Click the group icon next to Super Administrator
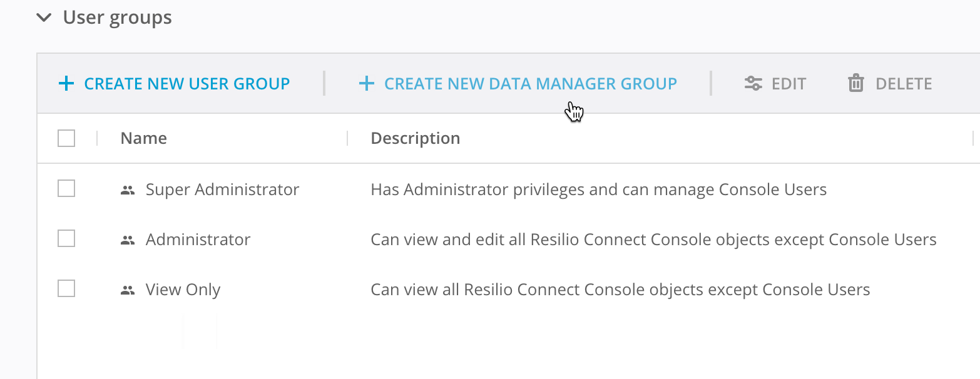The image size is (980, 379). 128,190
